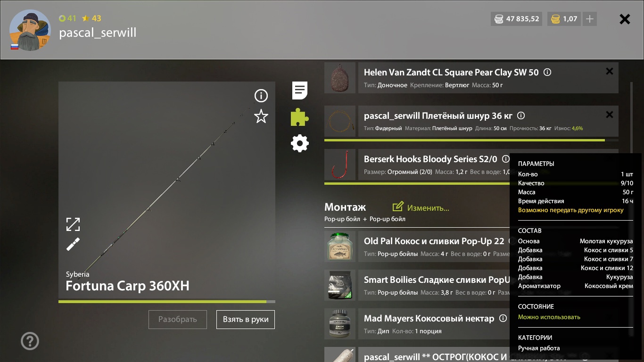Click plus button to add gold coins
Screen dimensions: 644x362
(590, 19)
